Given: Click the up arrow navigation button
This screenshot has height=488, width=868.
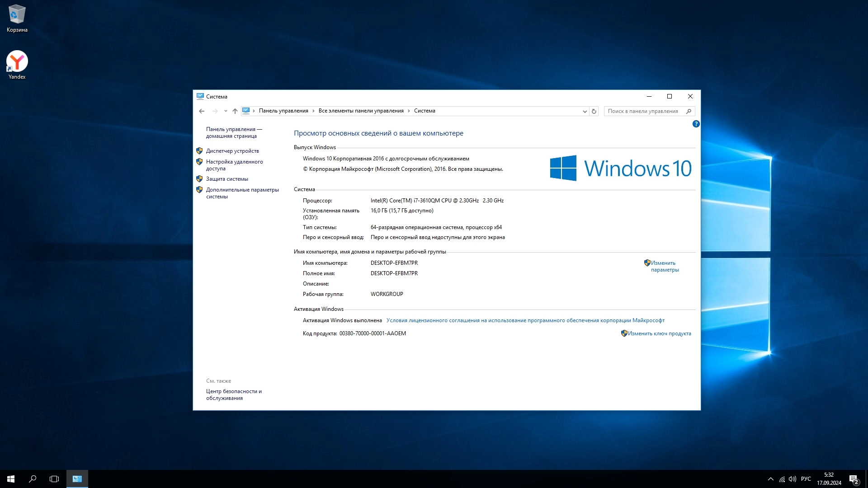Looking at the screenshot, I should pyautogui.click(x=235, y=111).
